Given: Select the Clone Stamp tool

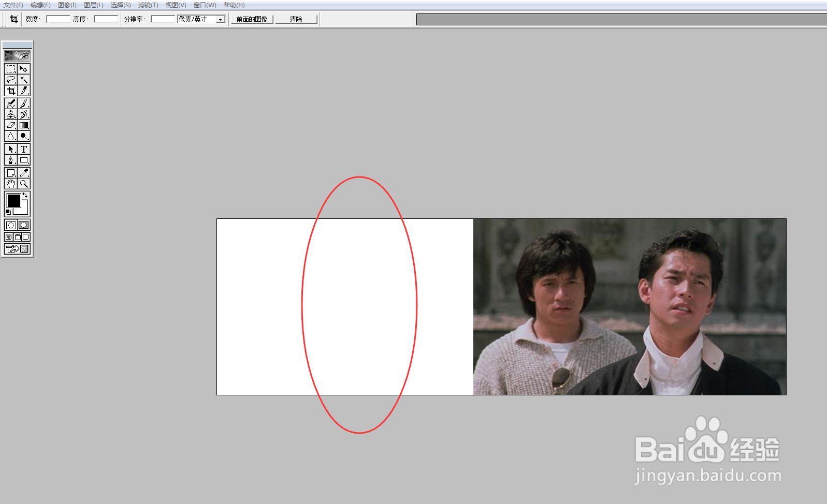Looking at the screenshot, I should coord(11,114).
